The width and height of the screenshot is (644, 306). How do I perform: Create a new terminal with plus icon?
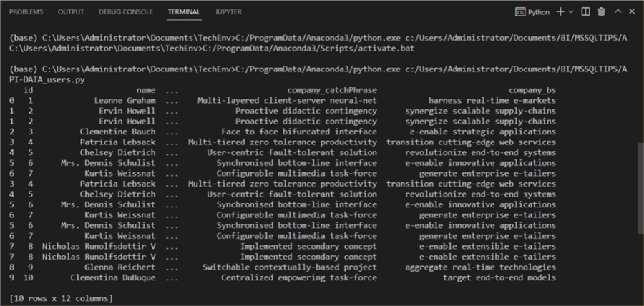560,12
